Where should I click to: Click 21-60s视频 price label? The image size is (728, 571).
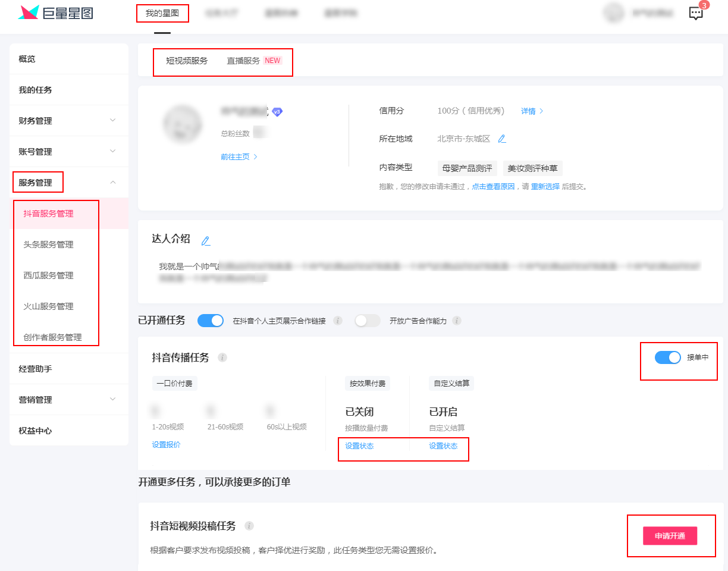pos(225,427)
